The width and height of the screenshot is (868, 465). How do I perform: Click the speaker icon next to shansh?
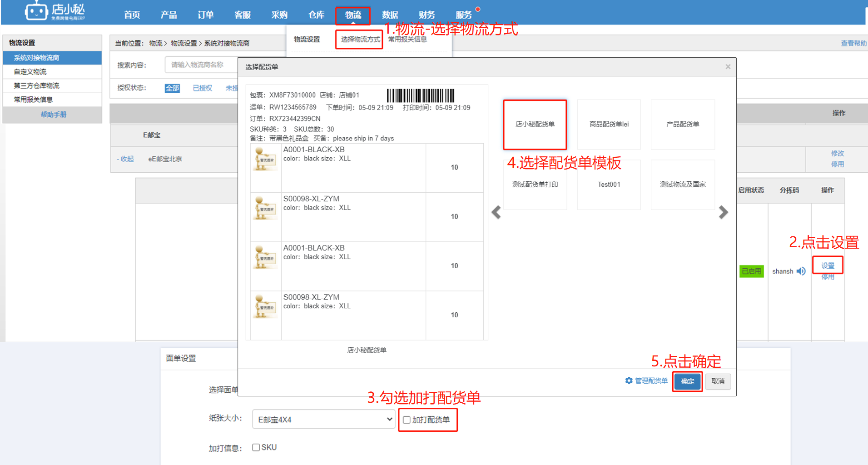pyautogui.click(x=801, y=271)
